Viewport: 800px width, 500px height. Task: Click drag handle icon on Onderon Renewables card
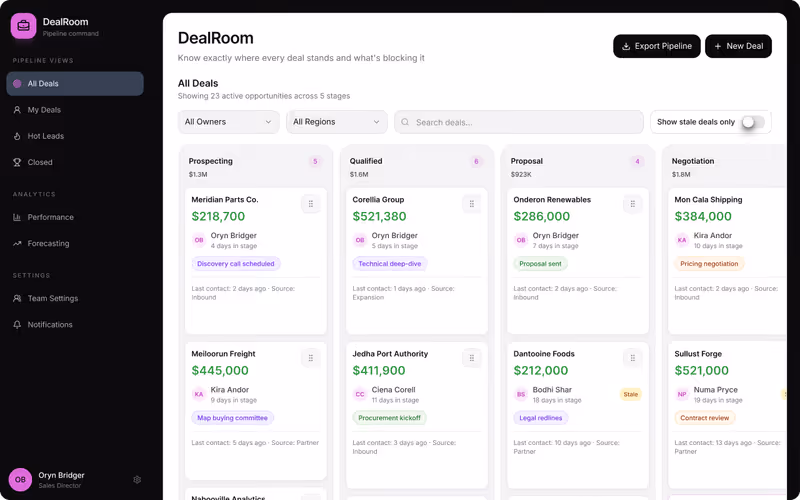pyautogui.click(x=633, y=204)
